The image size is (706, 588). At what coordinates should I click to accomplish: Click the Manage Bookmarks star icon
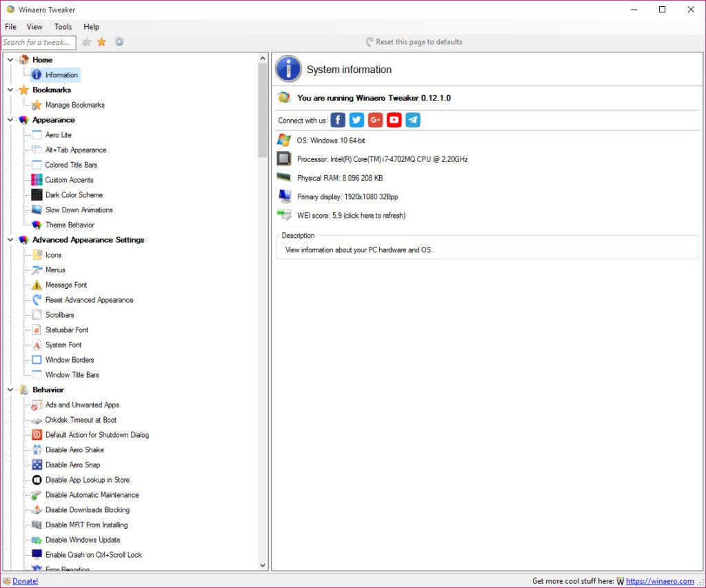click(37, 105)
